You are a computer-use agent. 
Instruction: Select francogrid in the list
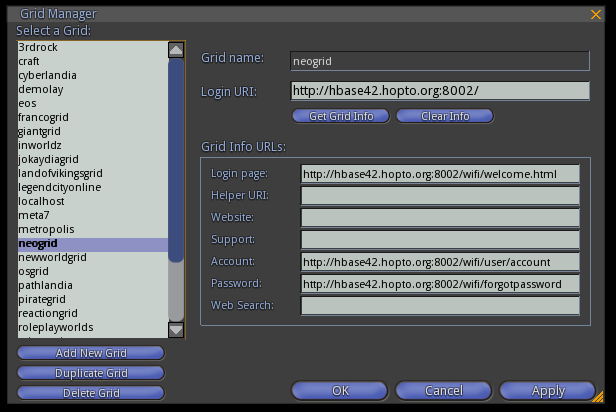(45, 117)
